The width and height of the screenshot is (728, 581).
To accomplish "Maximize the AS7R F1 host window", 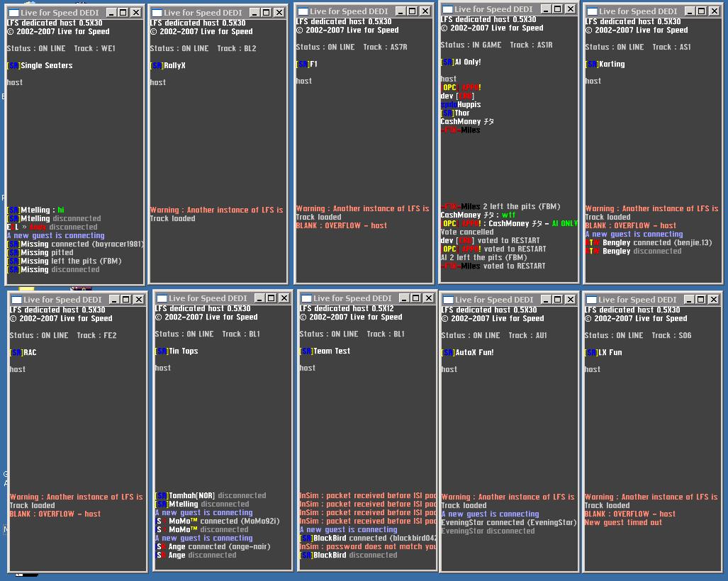I will 413,11.
